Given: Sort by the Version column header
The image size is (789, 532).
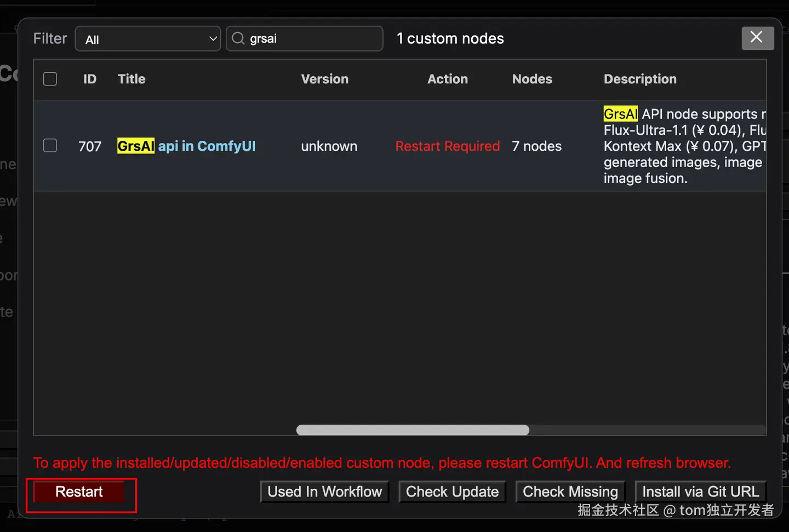Looking at the screenshot, I should click(x=324, y=79).
